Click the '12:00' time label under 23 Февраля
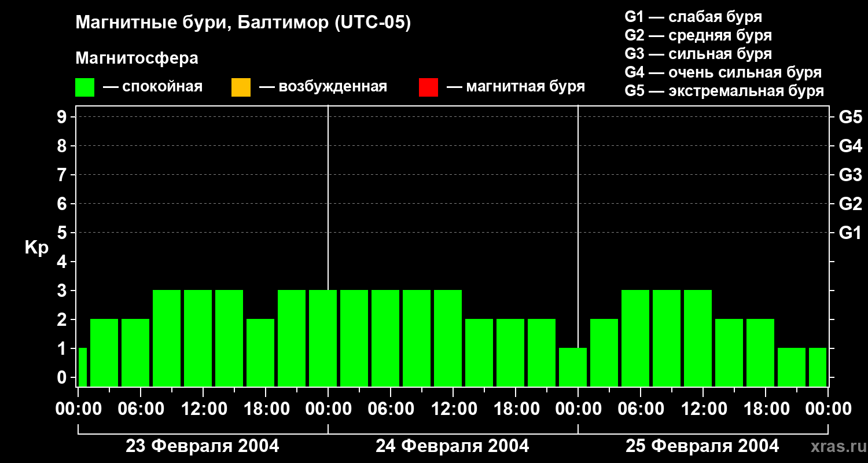Viewport: 868px width, 463px height. [203, 409]
